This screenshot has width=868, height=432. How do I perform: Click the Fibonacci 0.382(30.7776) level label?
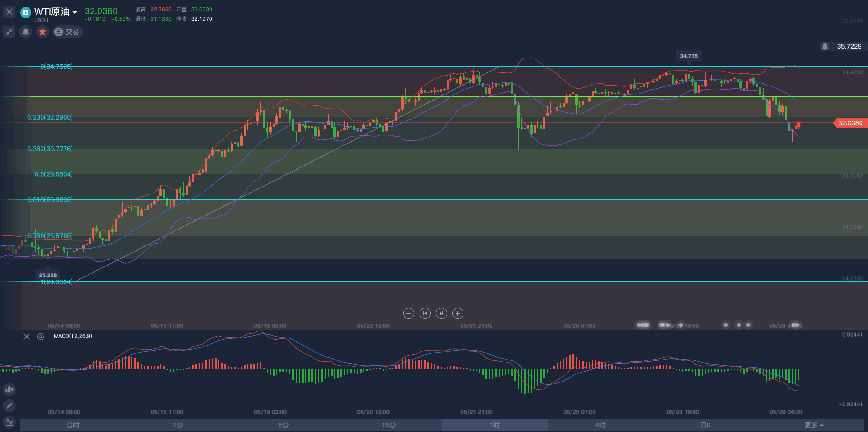point(50,149)
